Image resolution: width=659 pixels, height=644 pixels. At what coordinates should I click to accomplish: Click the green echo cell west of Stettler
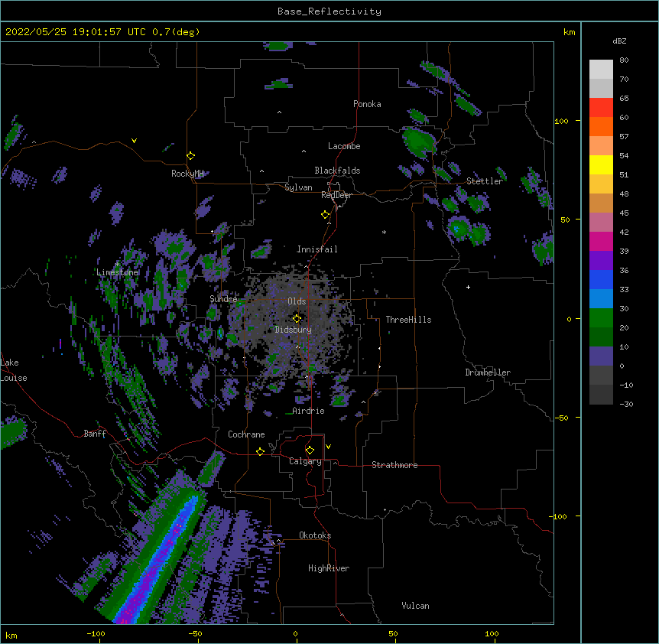pyautogui.click(x=419, y=141)
